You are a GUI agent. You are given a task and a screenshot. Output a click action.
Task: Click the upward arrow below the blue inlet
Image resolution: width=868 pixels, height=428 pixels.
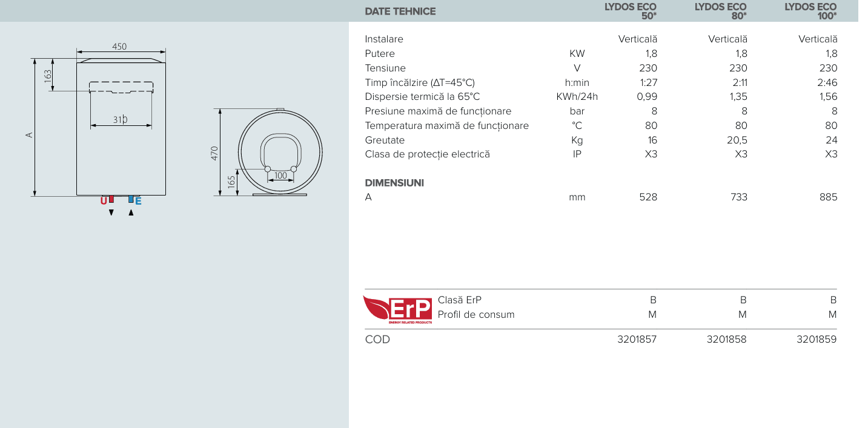click(130, 212)
